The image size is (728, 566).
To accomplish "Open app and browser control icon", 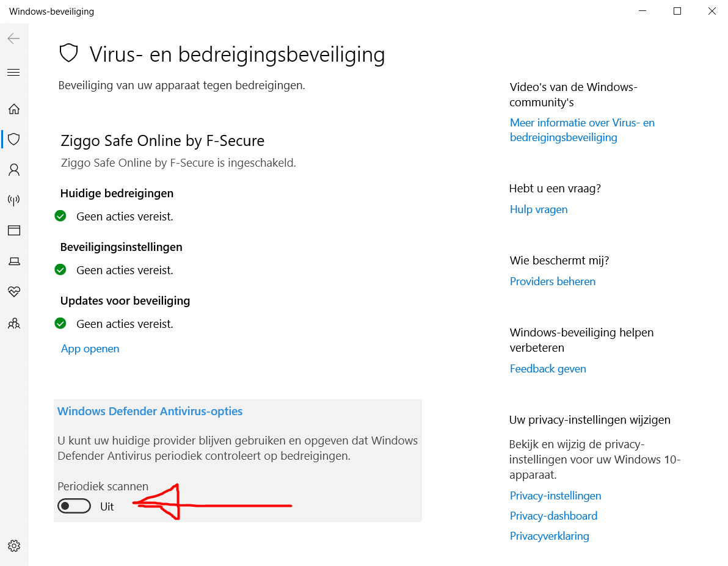I will pyautogui.click(x=14, y=231).
